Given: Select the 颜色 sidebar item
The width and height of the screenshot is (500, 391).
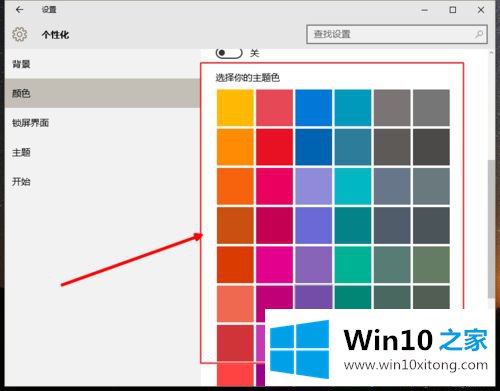Looking at the screenshot, I should tap(102, 93).
